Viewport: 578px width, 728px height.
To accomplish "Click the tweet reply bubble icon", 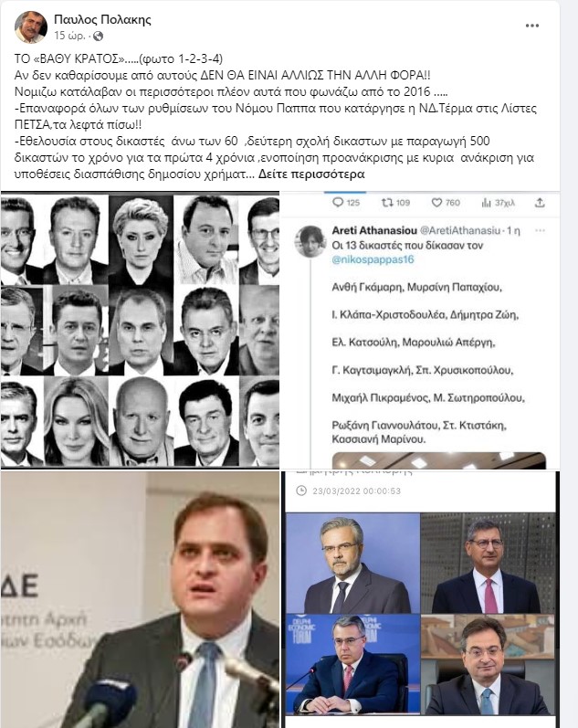I will pos(338,203).
